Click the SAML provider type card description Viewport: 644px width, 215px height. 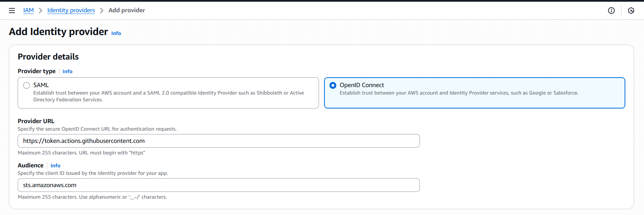coord(168,96)
